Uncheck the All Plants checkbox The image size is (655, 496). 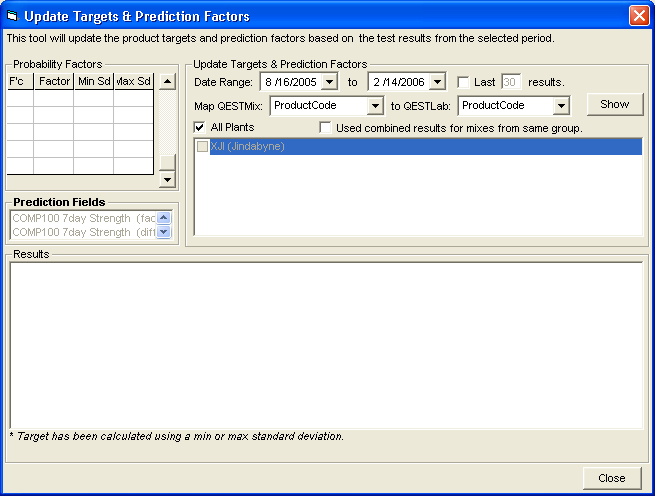(x=200, y=128)
